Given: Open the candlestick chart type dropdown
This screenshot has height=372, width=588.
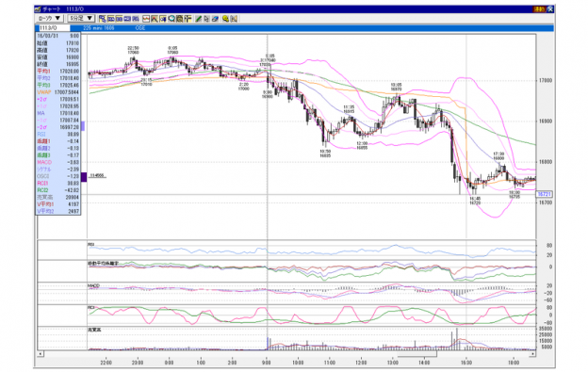Looking at the screenshot, I should (x=50, y=18).
